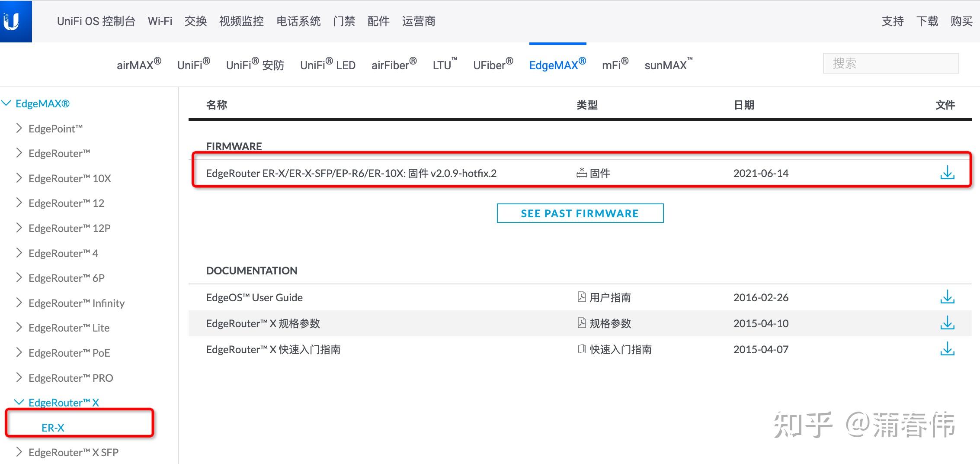This screenshot has height=464, width=980.
Task: Click the PDF icon beside 规格参数
Action: click(x=581, y=322)
